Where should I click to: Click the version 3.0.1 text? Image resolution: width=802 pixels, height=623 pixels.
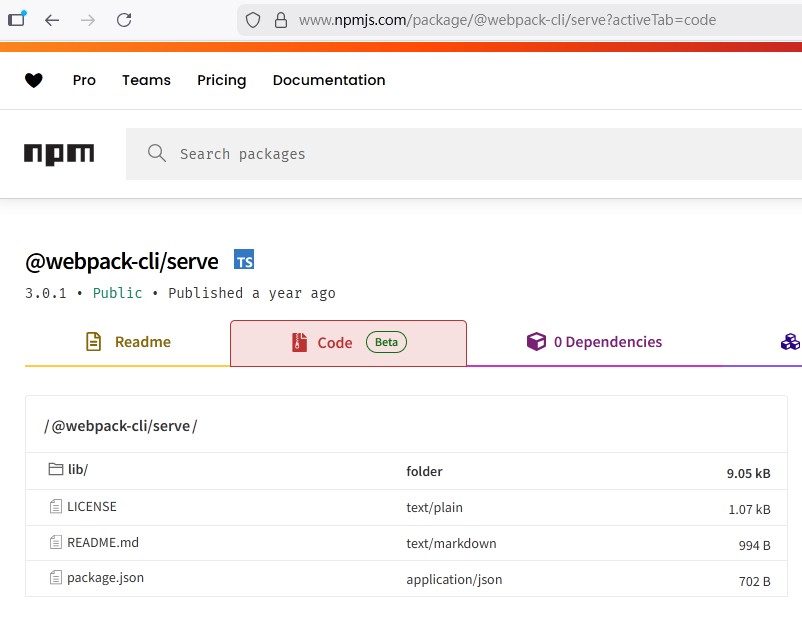[x=46, y=293]
